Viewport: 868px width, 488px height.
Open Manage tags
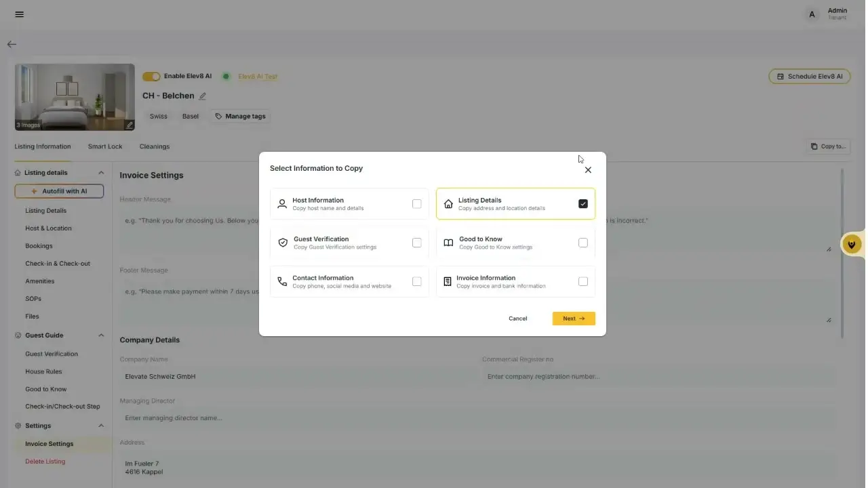pos(240,117)
